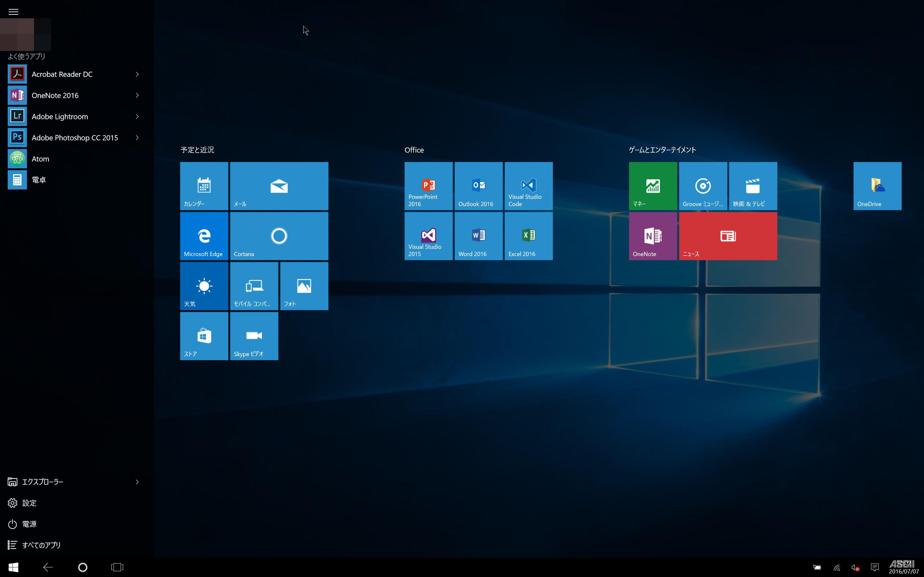Screen dimensions: 924x577
Task: Expand the Explorer jump list chevron
Action: (x=137, y=481)
